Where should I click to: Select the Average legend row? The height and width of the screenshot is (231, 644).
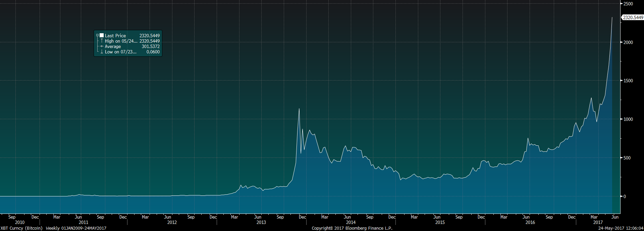tap(113, 47)
